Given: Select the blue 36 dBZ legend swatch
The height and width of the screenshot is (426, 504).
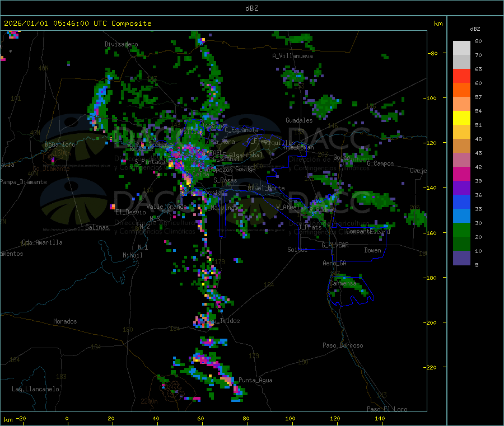Looking at the screenshot, I should coord(461,202).
